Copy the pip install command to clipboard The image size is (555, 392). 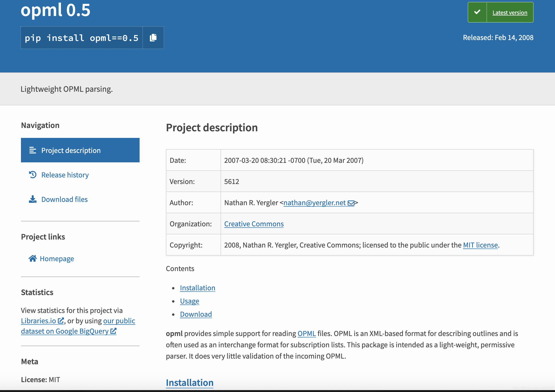pyautogui.click(x=153, y=38)
